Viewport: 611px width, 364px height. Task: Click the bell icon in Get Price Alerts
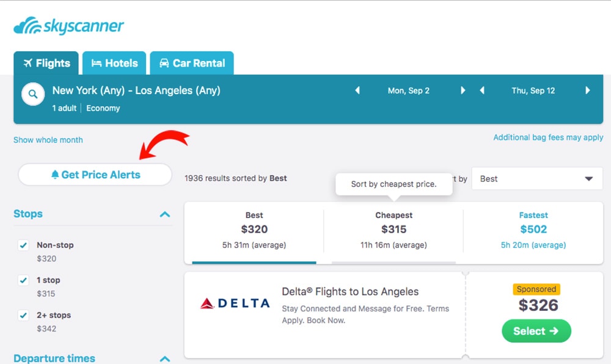pos(56,174)
